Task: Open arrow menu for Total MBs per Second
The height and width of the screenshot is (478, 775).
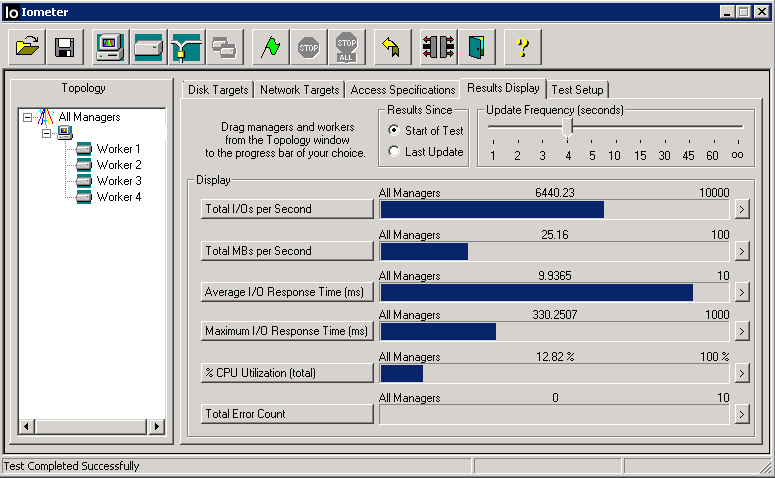Action: (741, 252)
